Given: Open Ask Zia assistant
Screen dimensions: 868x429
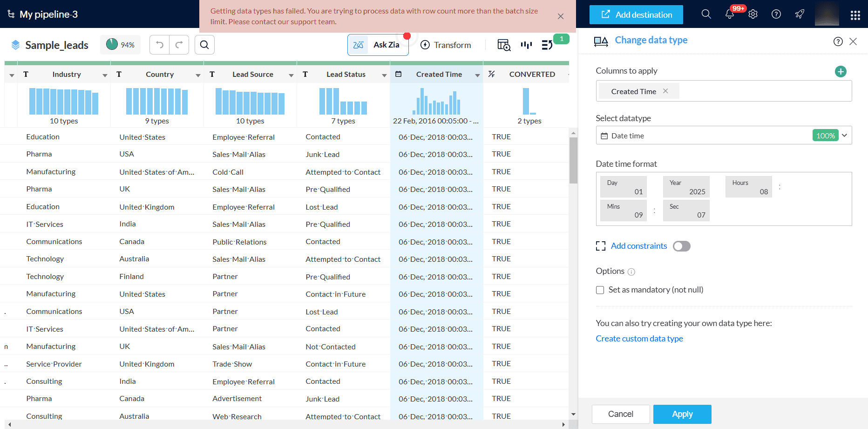Looking at the screenshot, I should [x=378, y=45].
